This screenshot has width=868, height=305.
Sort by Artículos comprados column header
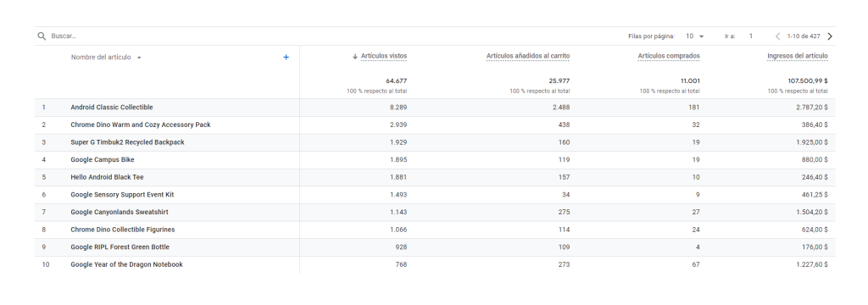coord(669,56)
